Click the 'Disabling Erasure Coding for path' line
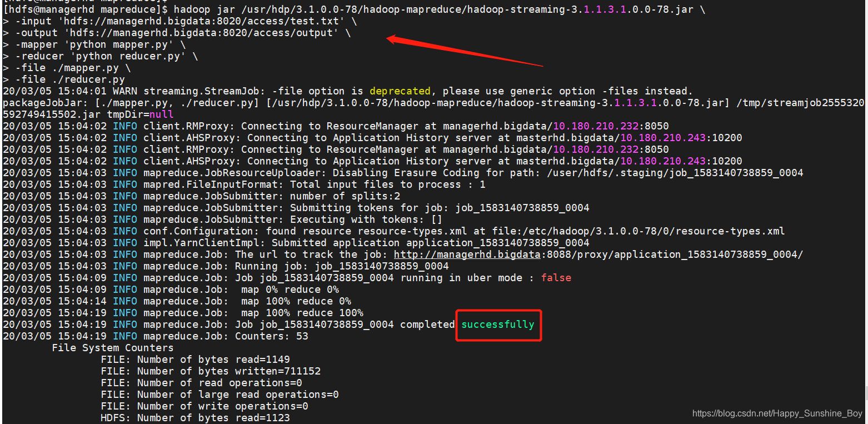Image resolution: width=868 pixels, height=424 pixels. coord(403,173)
